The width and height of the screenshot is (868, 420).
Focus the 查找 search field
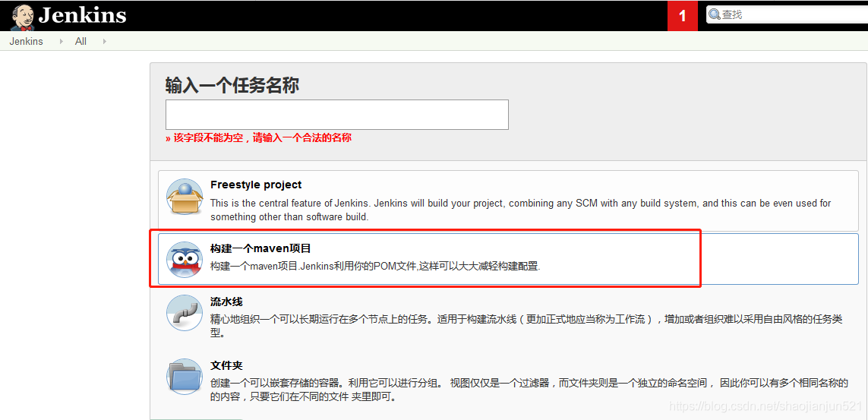tap(787, 14)
